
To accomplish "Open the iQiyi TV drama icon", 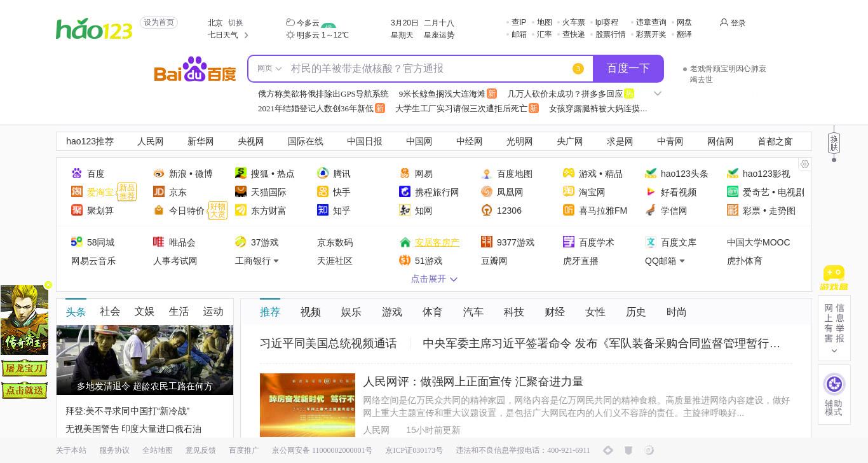I will click(x=733, y=191).
